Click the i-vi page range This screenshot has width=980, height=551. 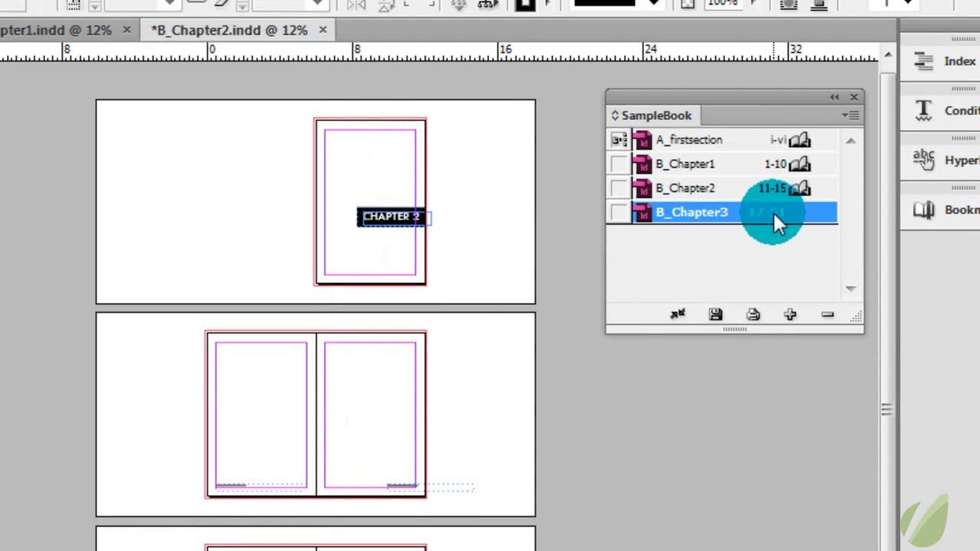(778, 140)
